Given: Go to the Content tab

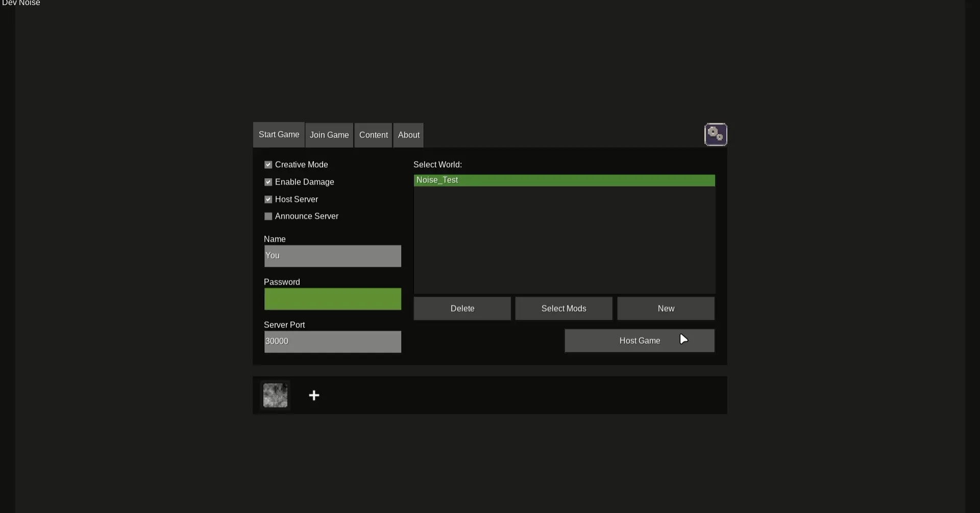Looking at the screenshot, I should pyautogui.click(x=373, y=135).
